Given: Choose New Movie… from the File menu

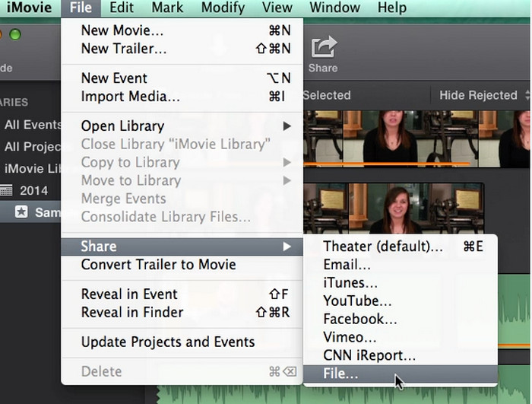Looking at the screenshot, I should [122, 30].
